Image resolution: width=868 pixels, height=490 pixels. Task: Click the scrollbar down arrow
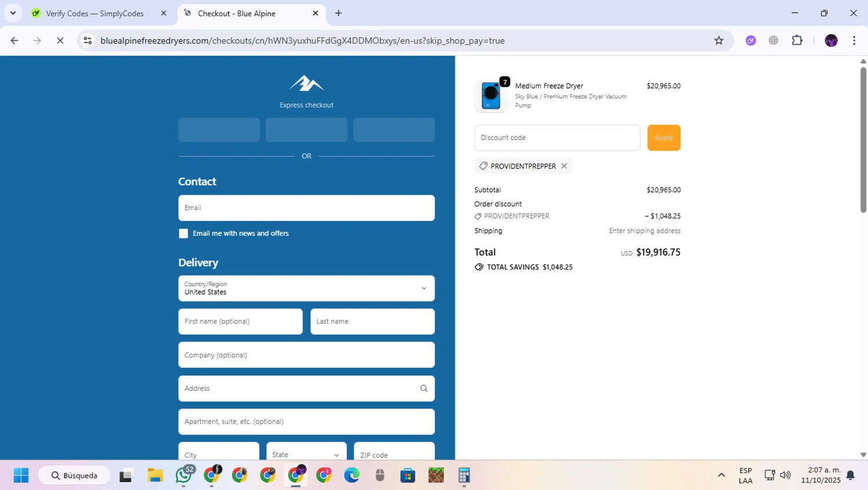863,455
